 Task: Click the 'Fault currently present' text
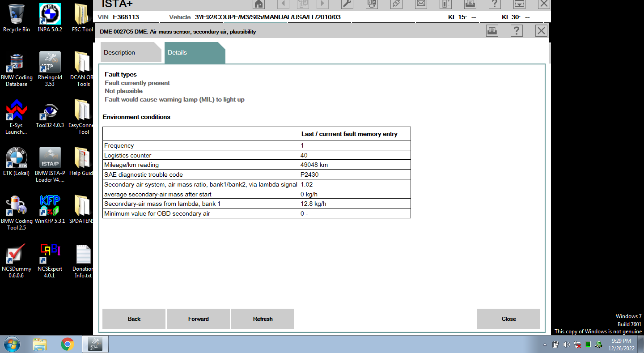[x=137, y=83]
